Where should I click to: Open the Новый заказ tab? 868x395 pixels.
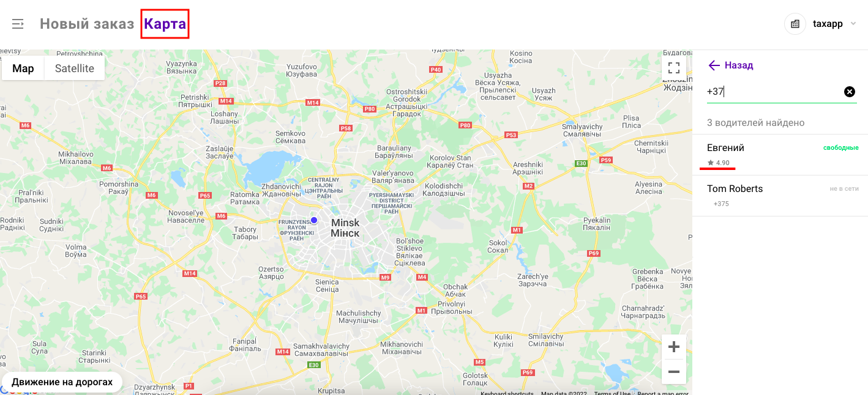(x=87, y=24)
